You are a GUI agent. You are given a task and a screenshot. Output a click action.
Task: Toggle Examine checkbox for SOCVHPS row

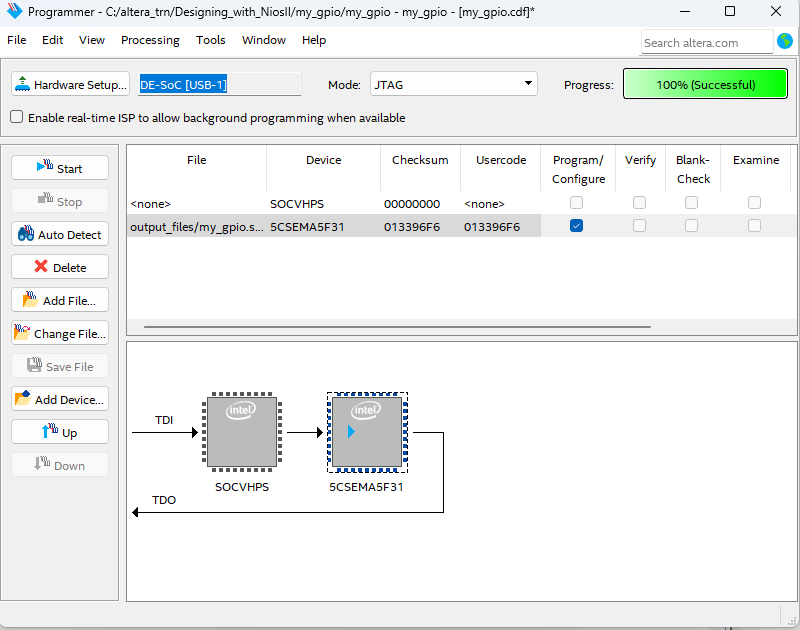click(x=754, y=203)
